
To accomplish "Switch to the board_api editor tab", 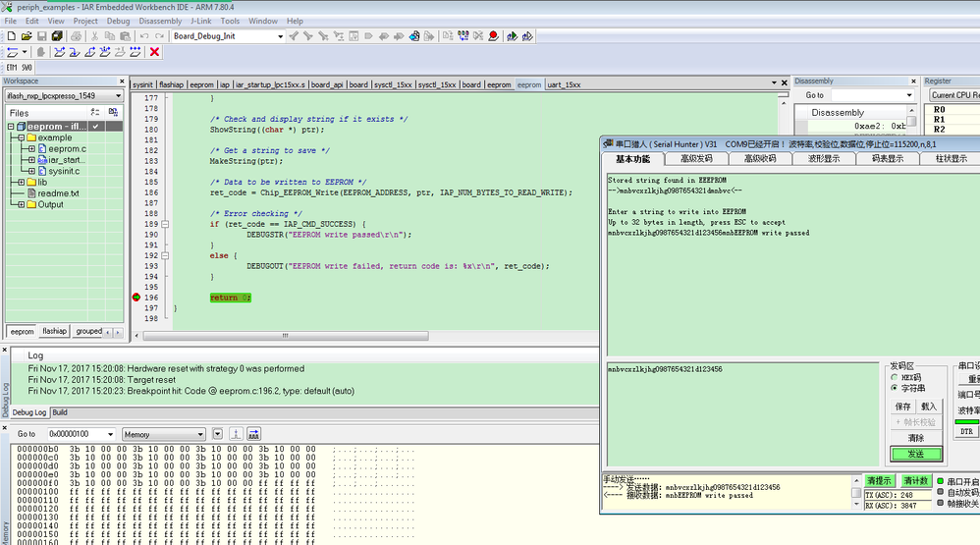I will point(327,84).
